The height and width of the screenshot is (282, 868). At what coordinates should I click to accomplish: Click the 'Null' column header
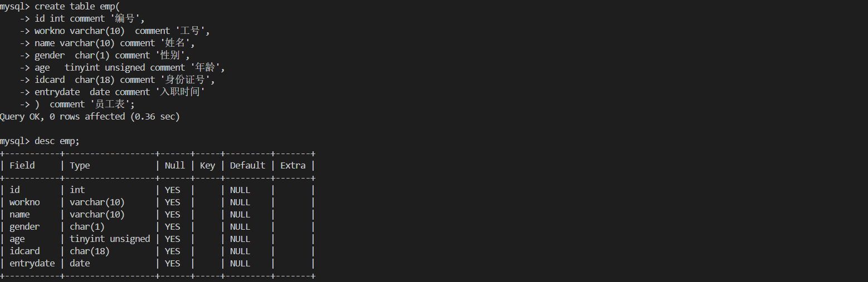(x=174, y=165)
